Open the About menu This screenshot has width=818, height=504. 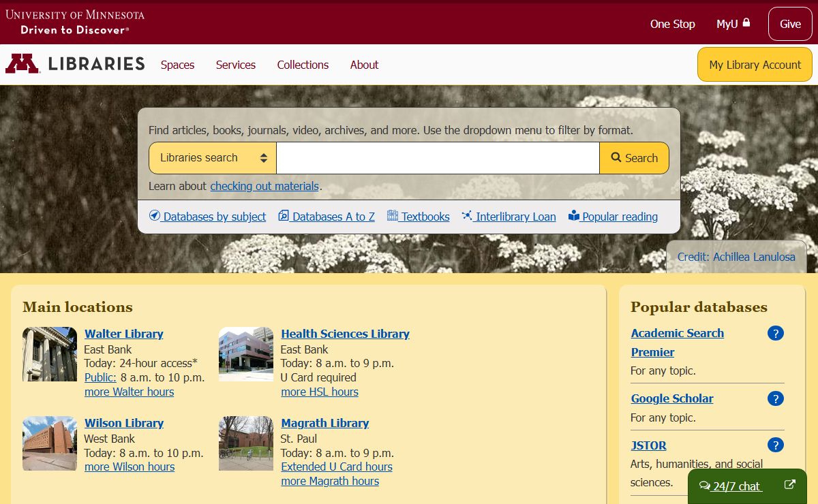pos(364,65)
